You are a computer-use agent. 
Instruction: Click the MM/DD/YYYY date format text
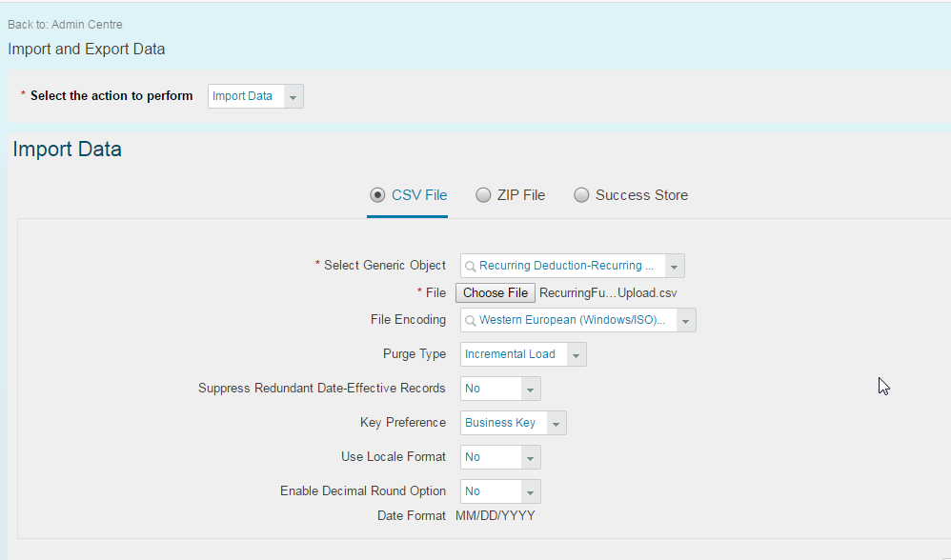pyautogui.click(x=495, y=516)
